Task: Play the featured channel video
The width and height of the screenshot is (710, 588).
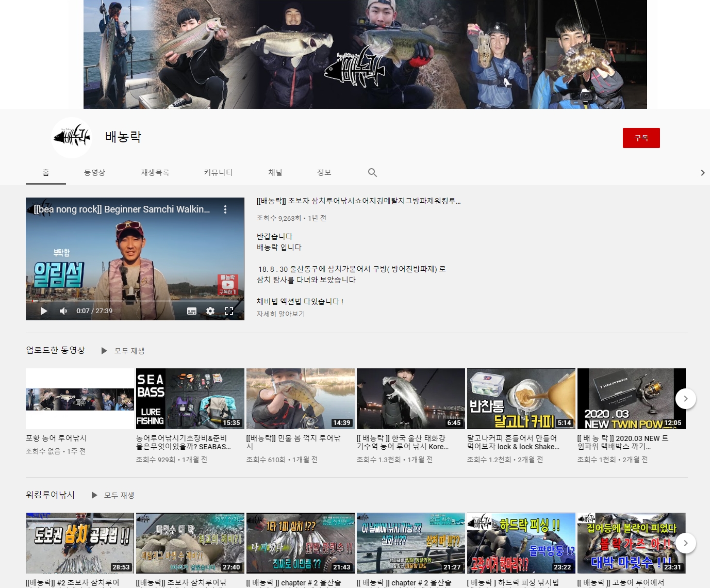Action: pyautogui.click(x=44, y=311)
